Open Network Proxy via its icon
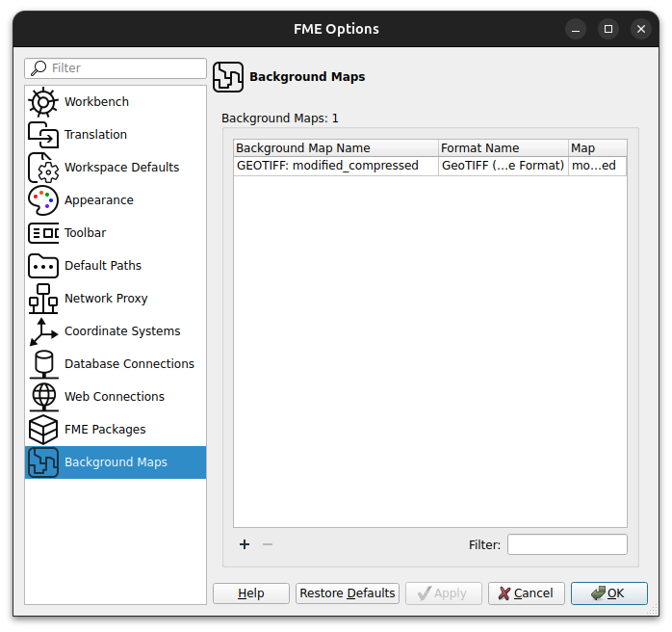The image size is (672, 632). (x=43, y=299)
